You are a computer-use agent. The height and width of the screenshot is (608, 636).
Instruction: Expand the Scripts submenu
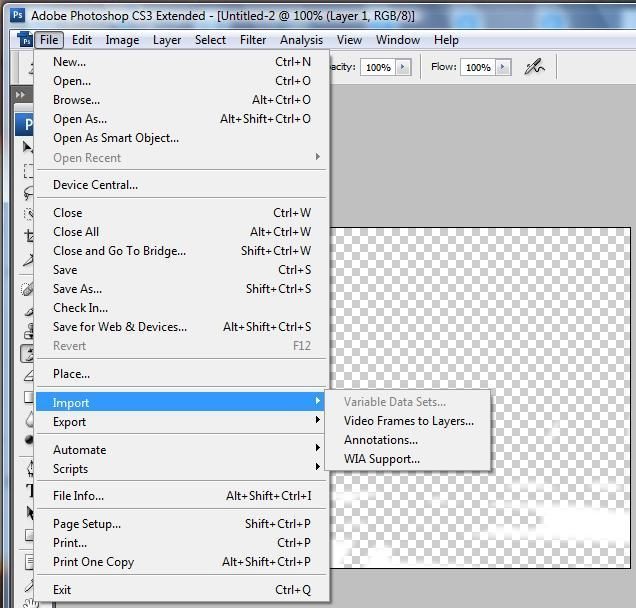(x=182, y=468)
